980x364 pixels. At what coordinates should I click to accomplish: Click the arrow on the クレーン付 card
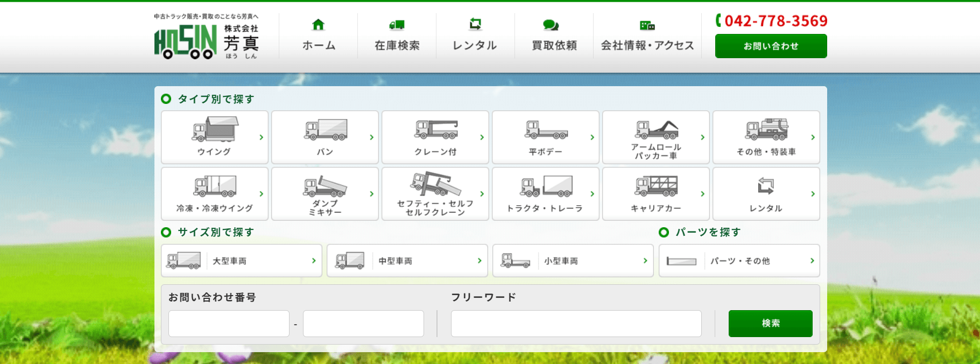click(x=482, y=137)
